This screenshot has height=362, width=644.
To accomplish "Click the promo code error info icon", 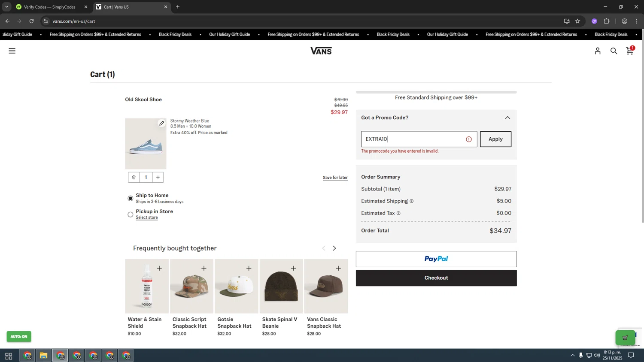I will 469,139.
